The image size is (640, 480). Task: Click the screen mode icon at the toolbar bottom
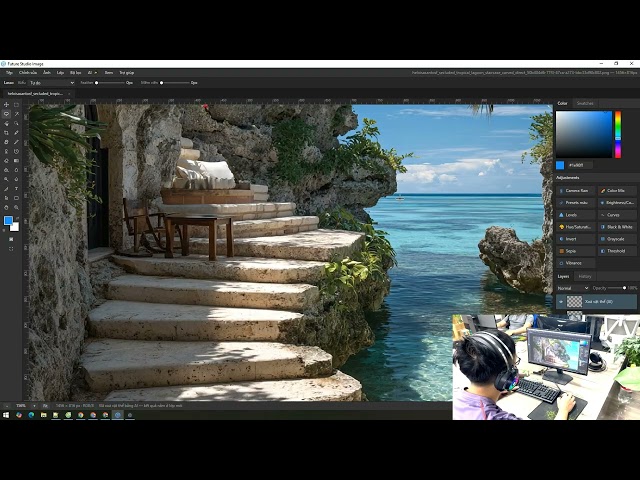point(11,249)
